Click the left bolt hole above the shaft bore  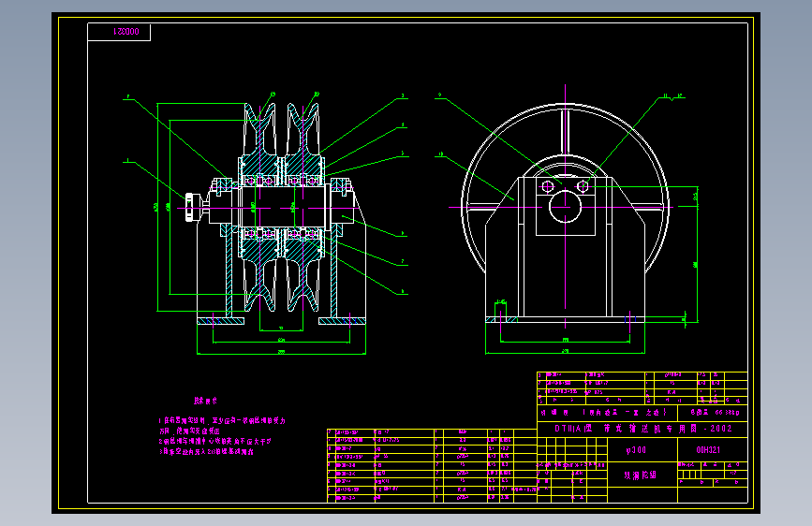(x=548, y=186)
